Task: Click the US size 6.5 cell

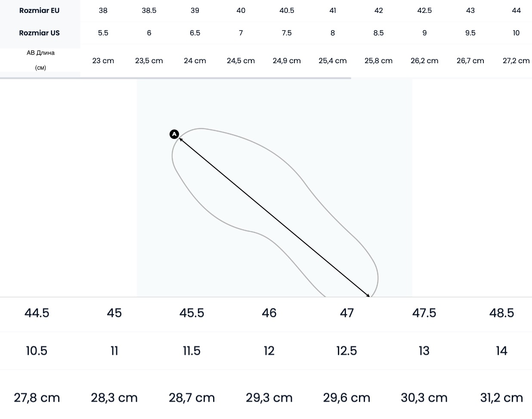Action: pyautogui.click(x=195, y=33)
